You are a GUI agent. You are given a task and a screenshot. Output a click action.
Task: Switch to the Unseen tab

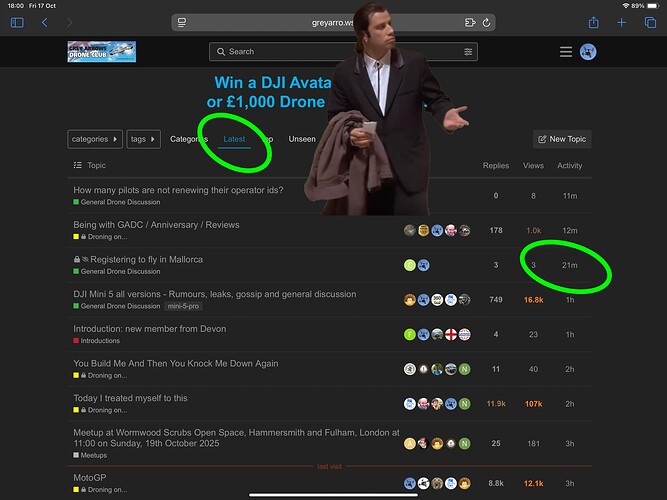point(302,139)
